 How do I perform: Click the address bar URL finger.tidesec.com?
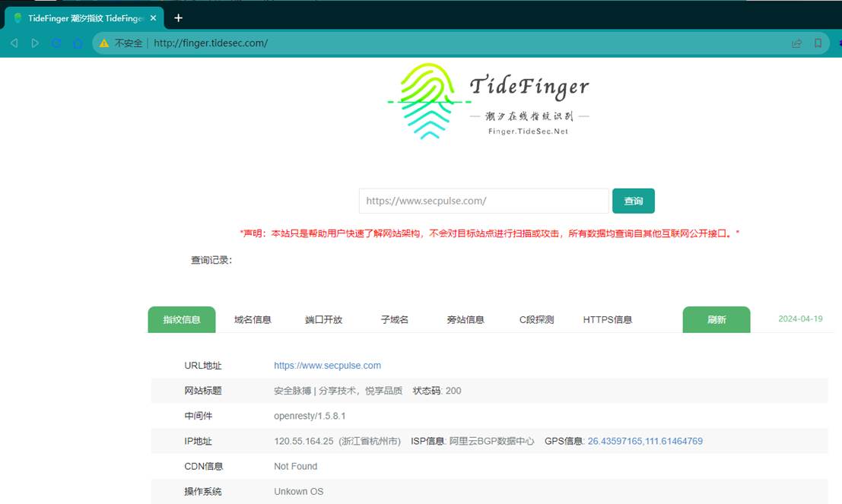pyautogui.click(x=211, y=43)
